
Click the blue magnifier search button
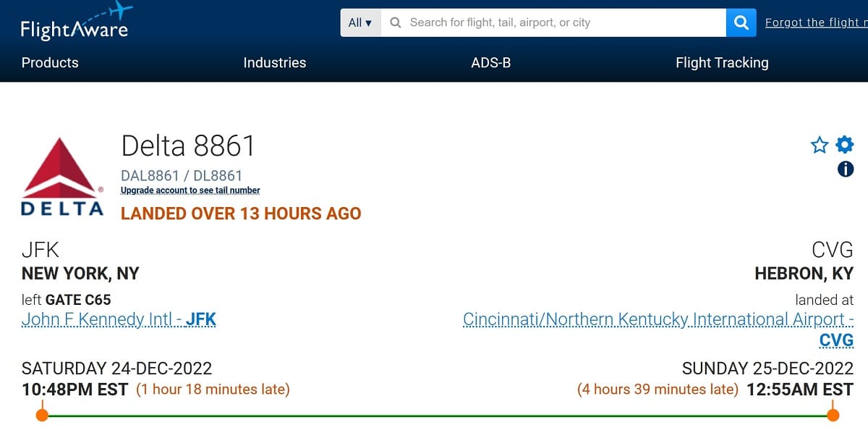click(x=741, y=22)
